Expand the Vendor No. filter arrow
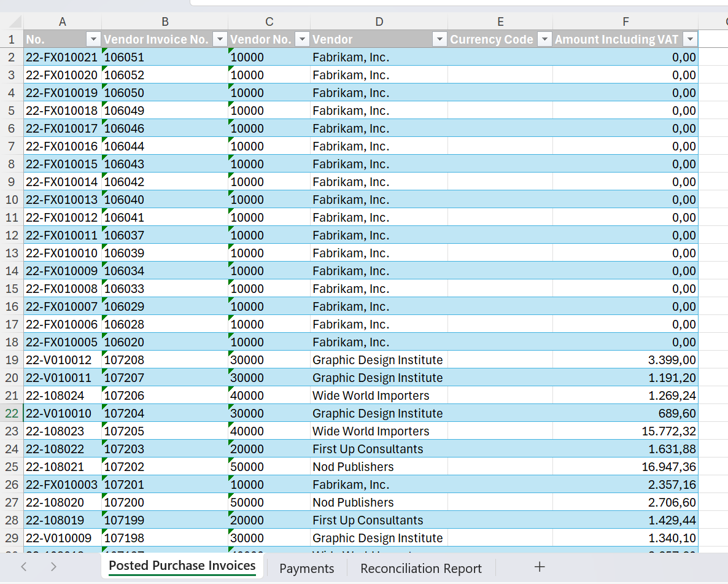Image resolution: width=728 pixels, height=584 pixels. pos(302,39)
